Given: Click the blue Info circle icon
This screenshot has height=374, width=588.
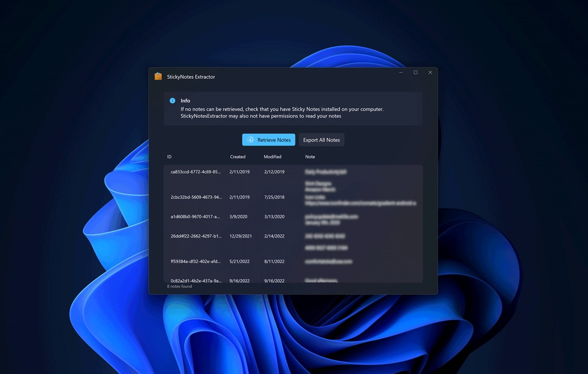Looking at the screenshot, I should pyautogui.click(x=172, y=100).
